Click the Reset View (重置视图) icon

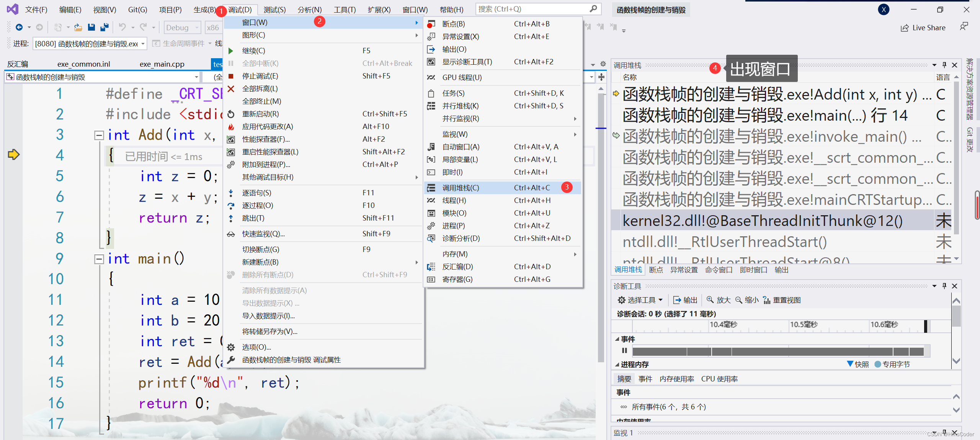[x=766, y=300]
